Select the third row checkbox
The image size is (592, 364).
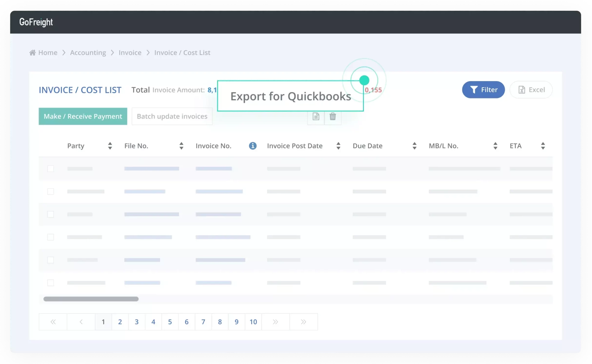coord(50,214)
